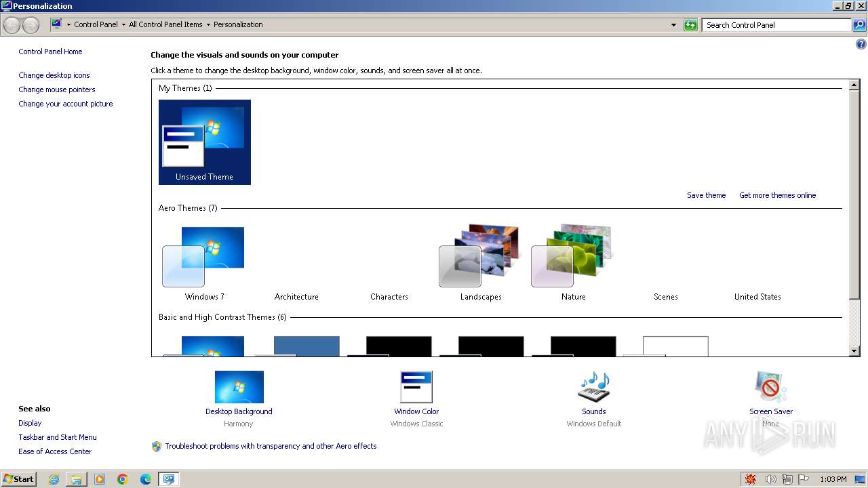Screen dimensions: 868x488
Task: Click Change your account picture
Action: (66, 104)
